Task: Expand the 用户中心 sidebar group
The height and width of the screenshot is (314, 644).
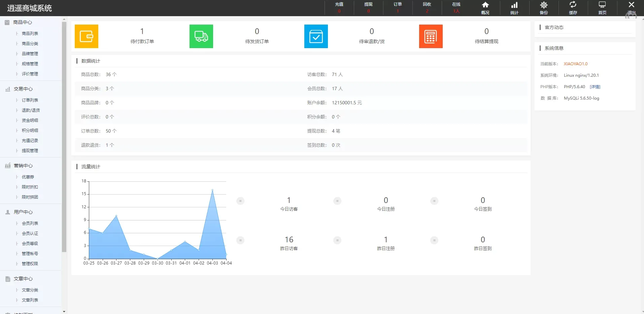Action: [x=23, y=212]
